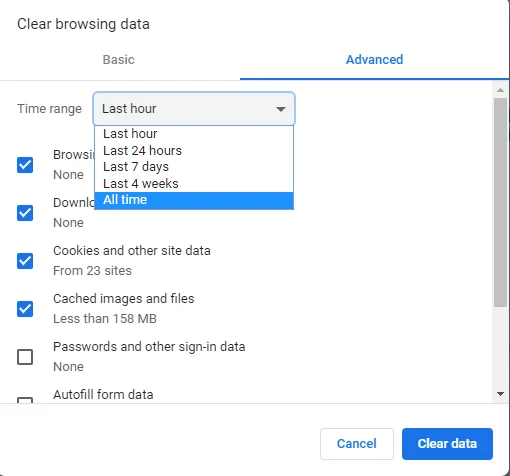Open the Time range dropdown

(x=194, y=109)
